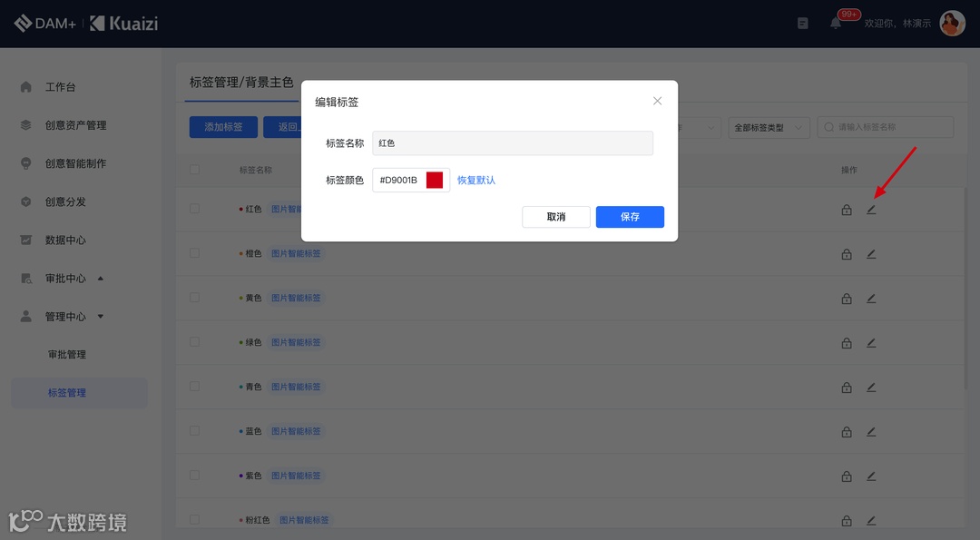Click the DAM+ Kuaizi logo
Image resolution: width=980 pixels, height=540 pixels.
pos(86,24)
